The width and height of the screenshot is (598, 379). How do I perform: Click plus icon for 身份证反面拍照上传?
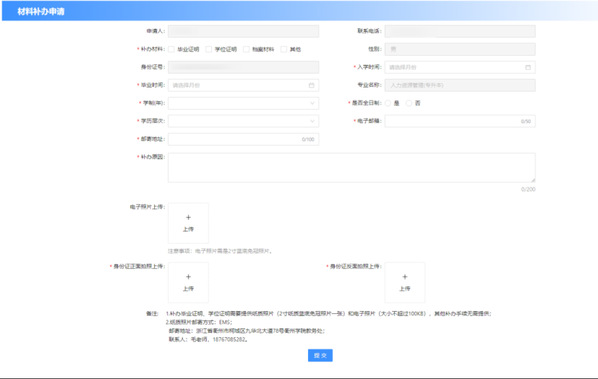[x=405, y=277]
